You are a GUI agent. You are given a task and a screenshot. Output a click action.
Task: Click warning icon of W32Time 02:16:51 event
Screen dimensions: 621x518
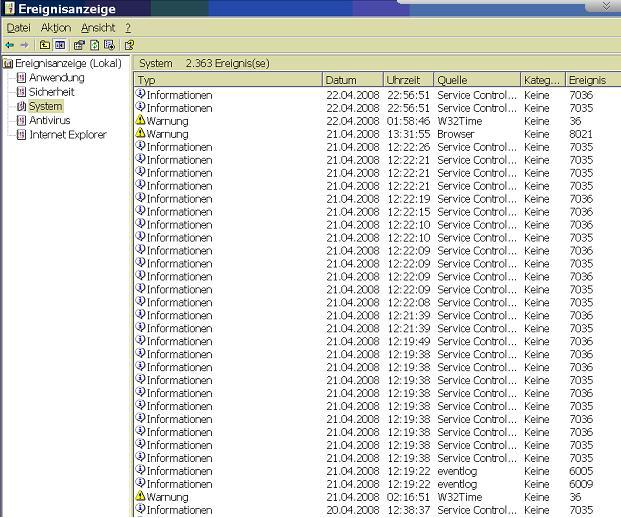click(140, 495)
